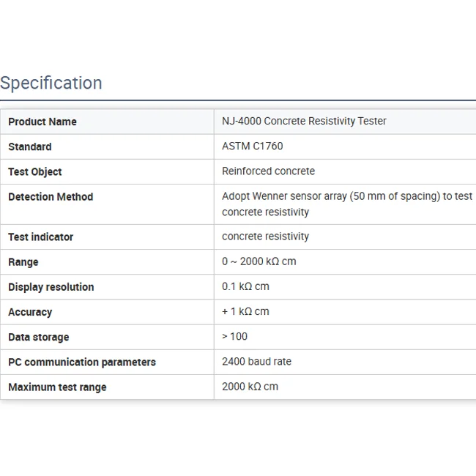Image resolution: width=476 pixels, height=476 pixels.
Task: Click the Test indicator label
Action: 41,237
